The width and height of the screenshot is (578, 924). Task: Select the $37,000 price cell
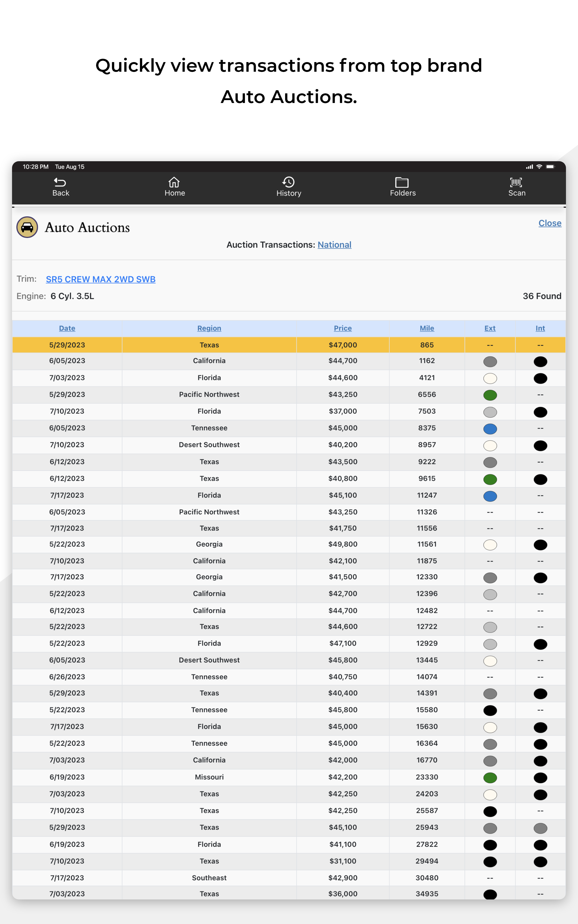343,411
